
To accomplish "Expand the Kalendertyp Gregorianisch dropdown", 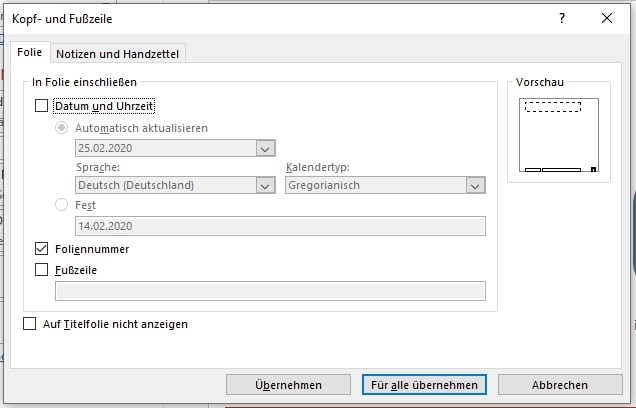I will [475, 185].
